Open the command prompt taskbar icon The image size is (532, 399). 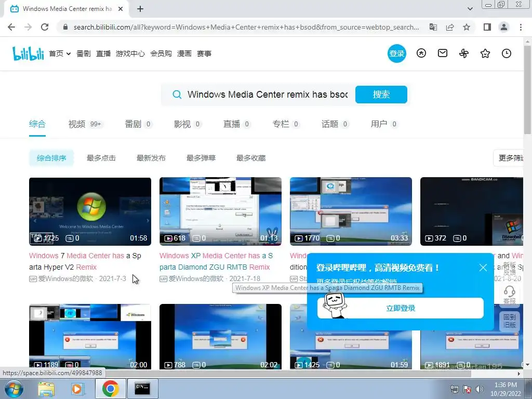tap(142, 389)
